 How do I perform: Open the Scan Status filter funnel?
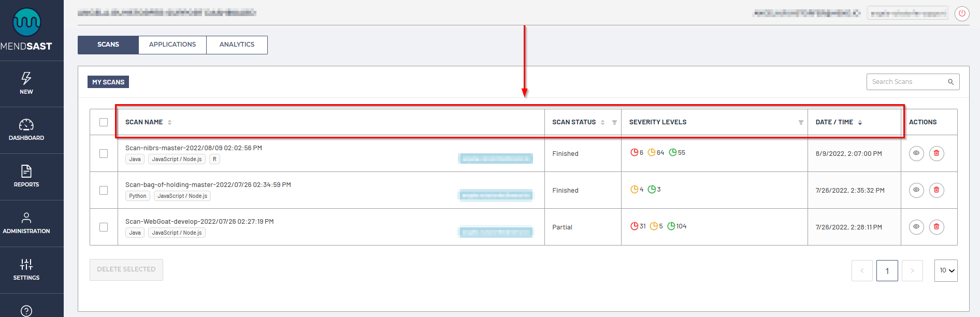pyautogui.click(x=614, y=123)
